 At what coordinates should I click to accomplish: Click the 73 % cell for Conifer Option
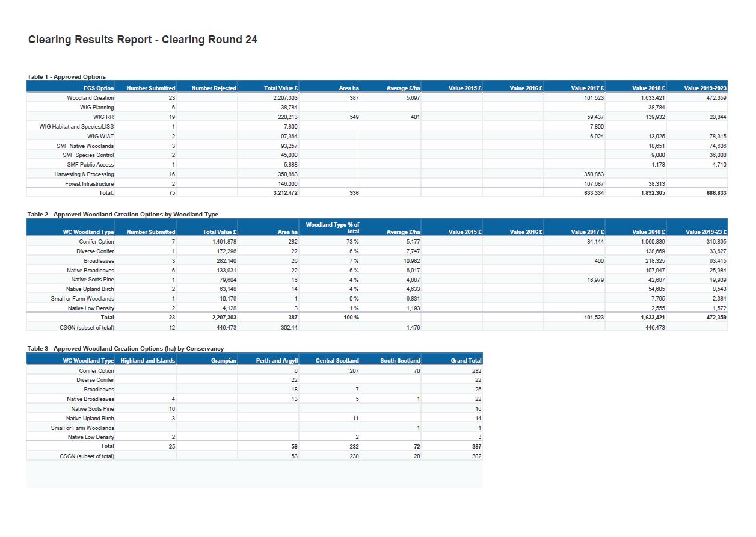[x=352, y=242]
